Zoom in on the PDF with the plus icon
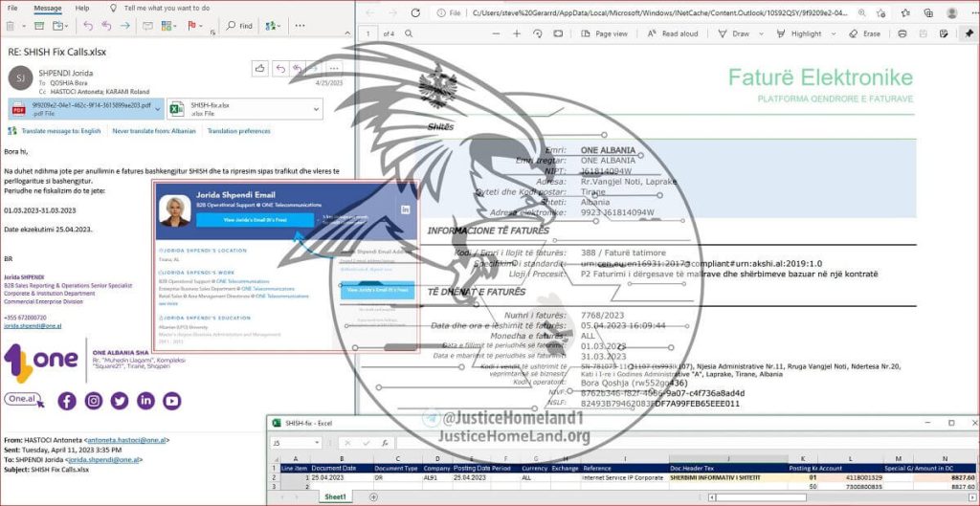The height and width of the screenshot is (506, 980). [517, 33]
